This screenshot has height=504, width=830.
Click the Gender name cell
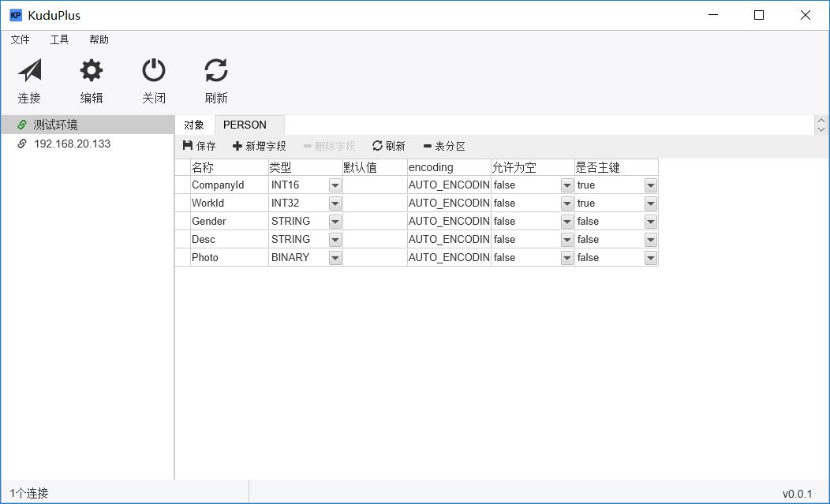(230, 221)
